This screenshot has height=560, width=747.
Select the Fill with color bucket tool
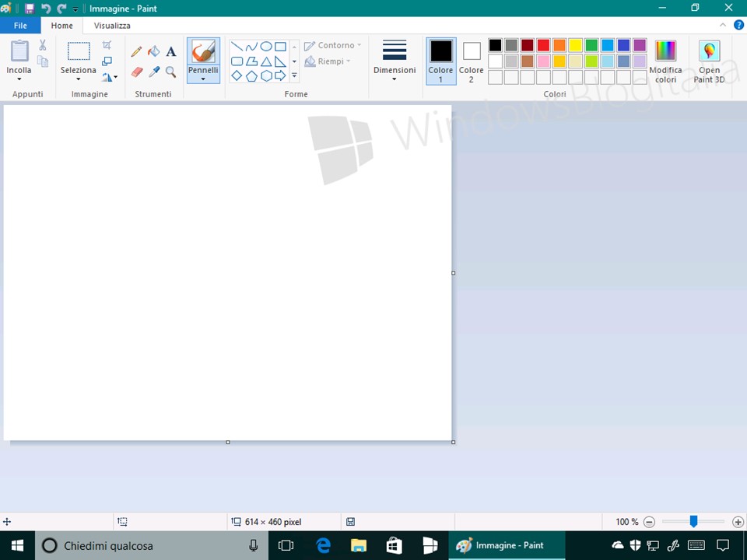pyautogui.click(x=153, y=51)
